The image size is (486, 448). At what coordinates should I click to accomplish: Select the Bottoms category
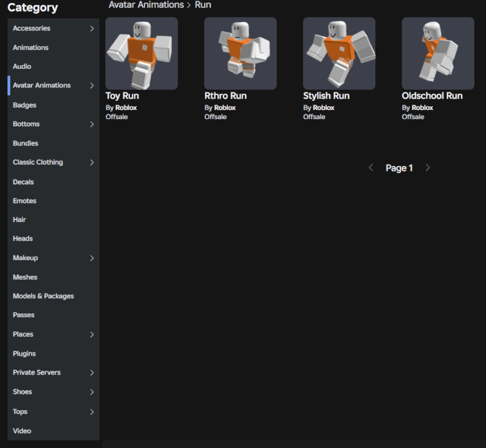(53, 124)
